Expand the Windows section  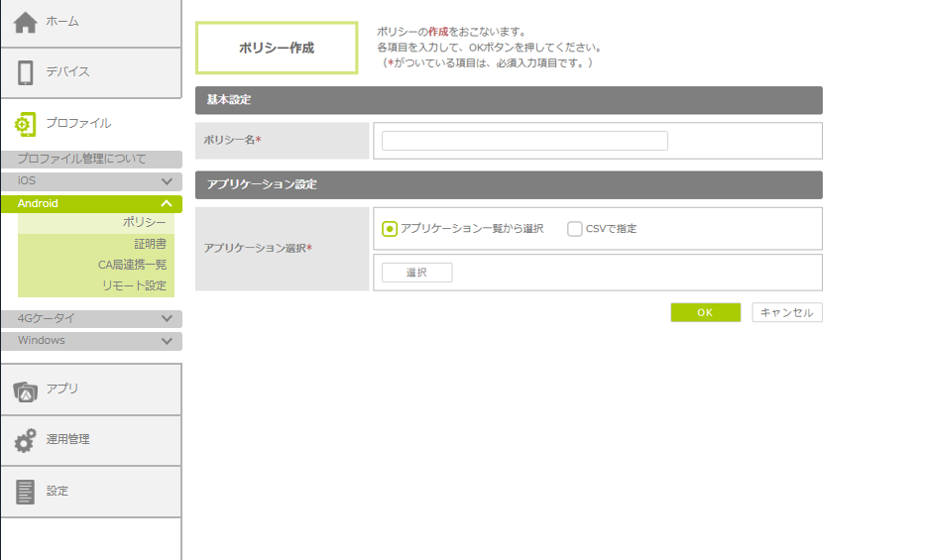pos(167,341)
